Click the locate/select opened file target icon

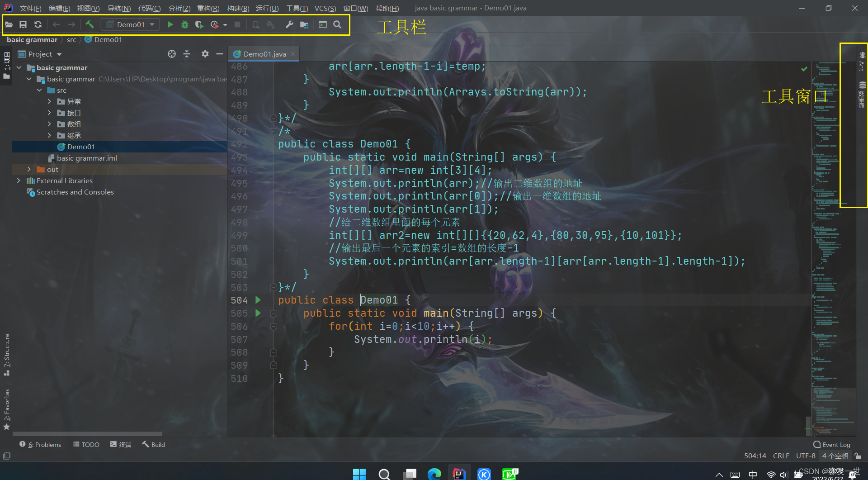171,54
